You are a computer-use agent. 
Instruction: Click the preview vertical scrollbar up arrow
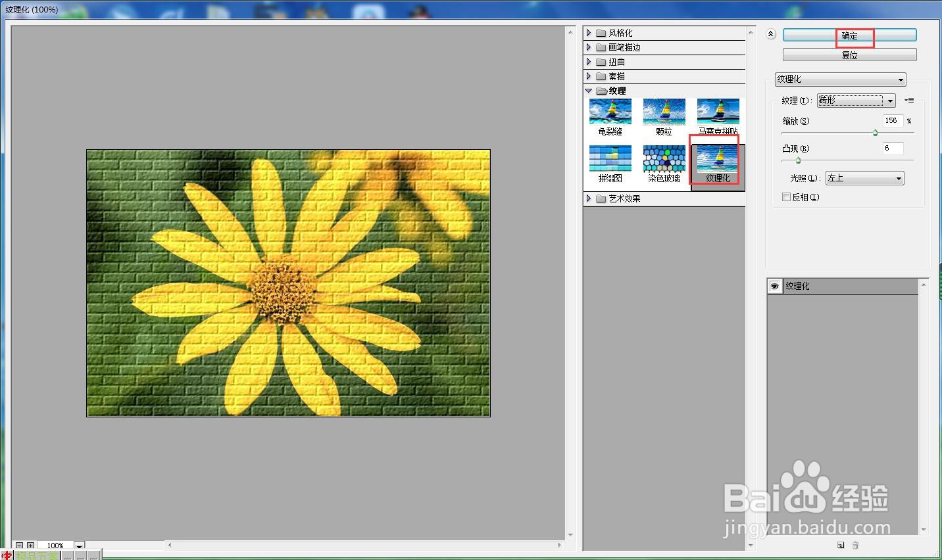coord(570,32)
